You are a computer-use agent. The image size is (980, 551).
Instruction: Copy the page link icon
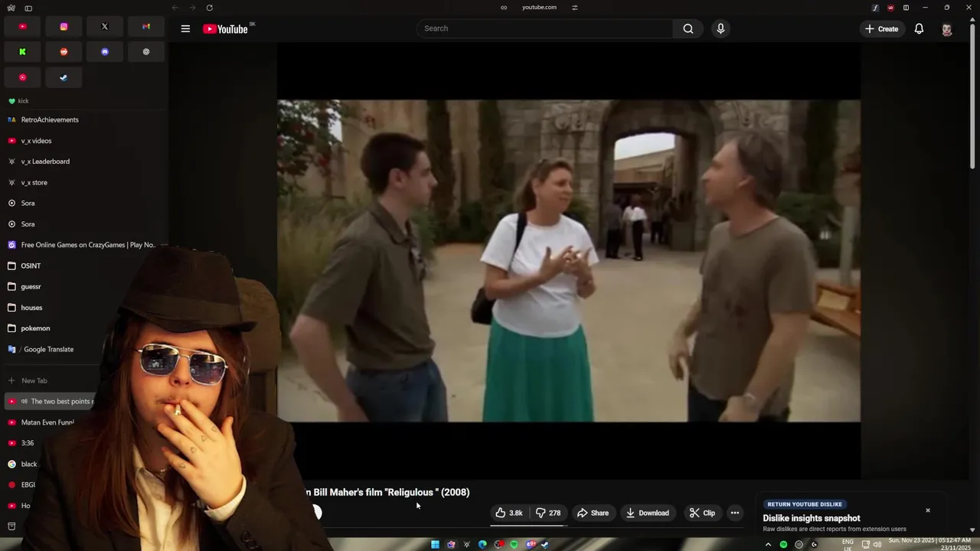(x=504, y=8)
